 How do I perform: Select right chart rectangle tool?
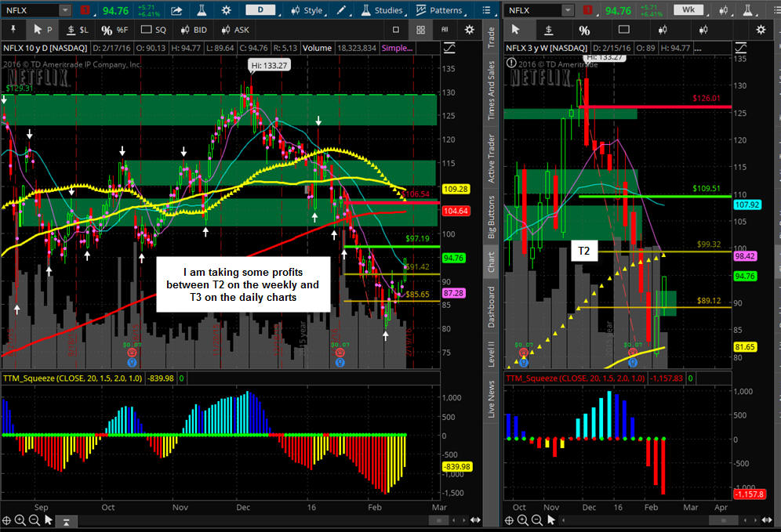tap(623, 29)
